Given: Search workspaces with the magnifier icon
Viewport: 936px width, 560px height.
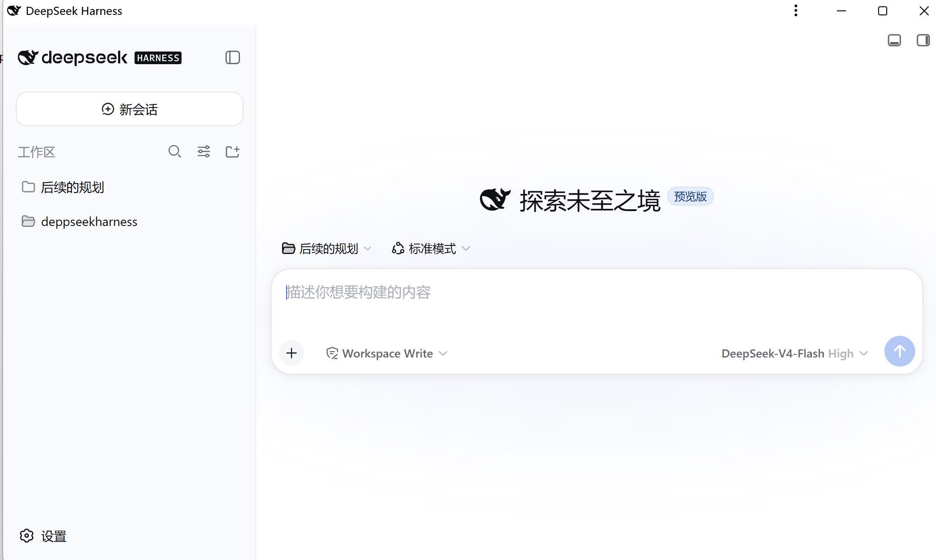Looking at the screenshot, I should pos(174,151).
